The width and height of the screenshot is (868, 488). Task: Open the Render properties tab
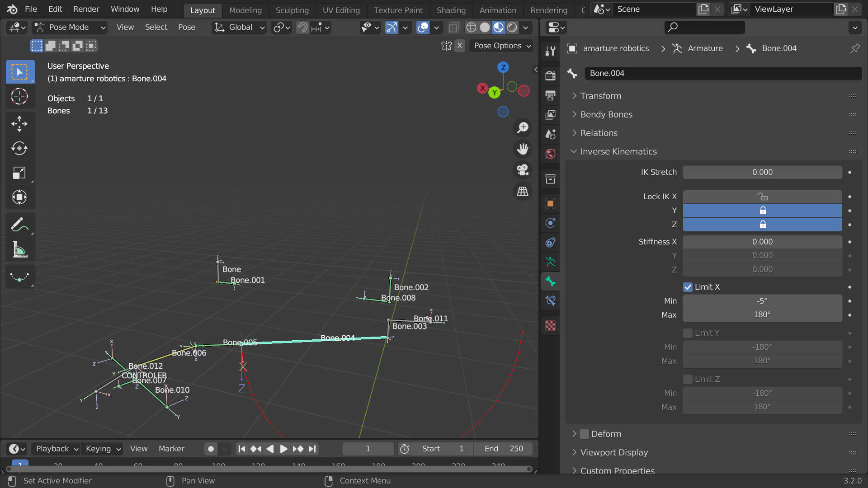click(x=550, y=76)
